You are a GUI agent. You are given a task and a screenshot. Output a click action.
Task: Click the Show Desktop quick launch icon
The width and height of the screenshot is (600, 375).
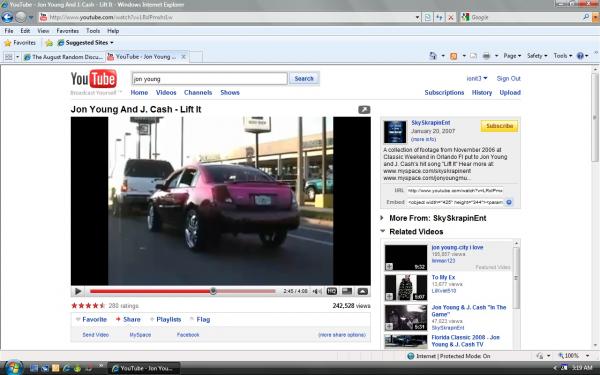pos(34,368)
